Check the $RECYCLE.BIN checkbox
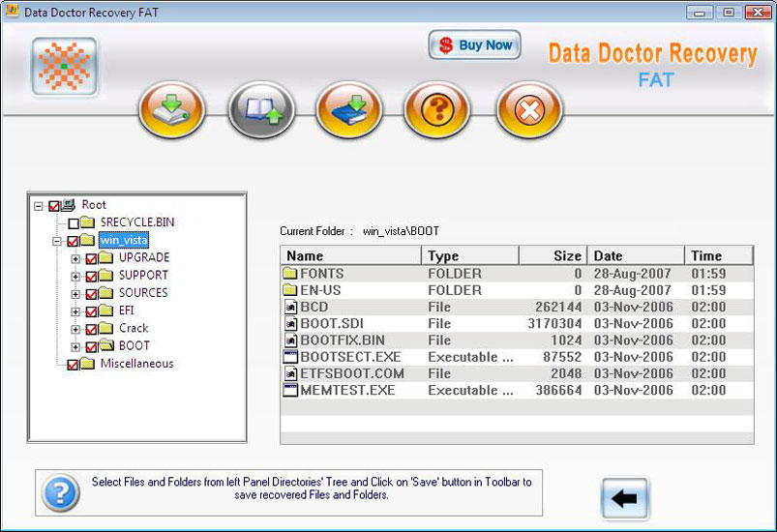The height and width of the screenshot is (532, 777). click(x=74, y=223)
